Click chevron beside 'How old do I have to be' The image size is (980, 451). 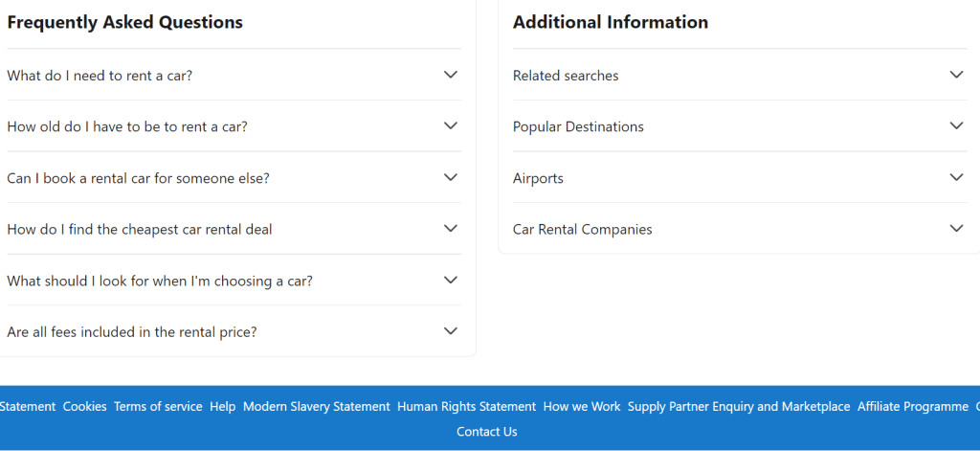(x=451, y=125)
